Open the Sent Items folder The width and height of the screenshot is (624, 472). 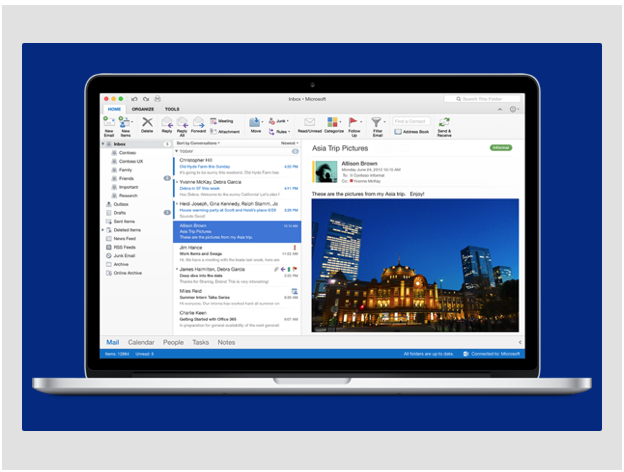pyautogui.click(x=136, y=221)
